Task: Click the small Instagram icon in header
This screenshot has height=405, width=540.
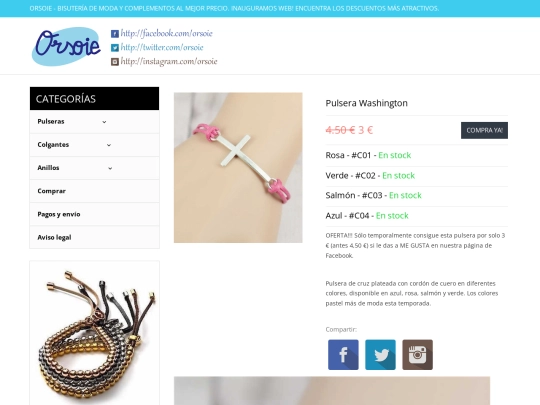Action: pos(115,62)
